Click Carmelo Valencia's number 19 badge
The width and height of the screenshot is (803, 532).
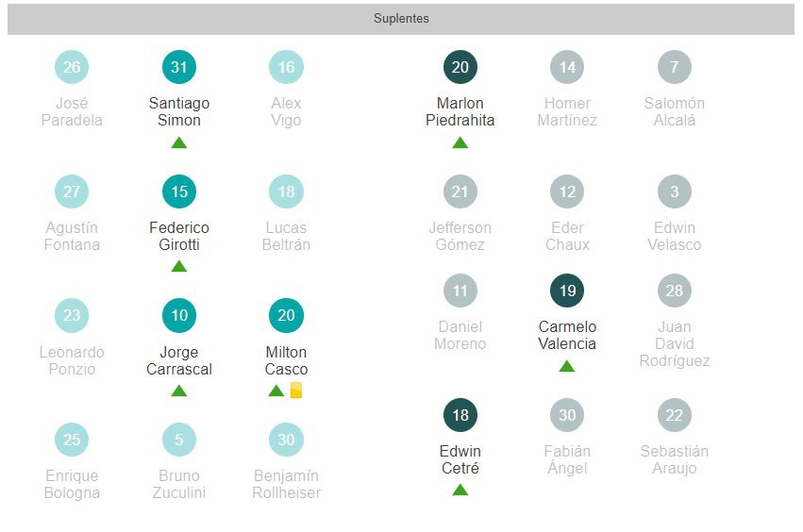click(567, 291)
